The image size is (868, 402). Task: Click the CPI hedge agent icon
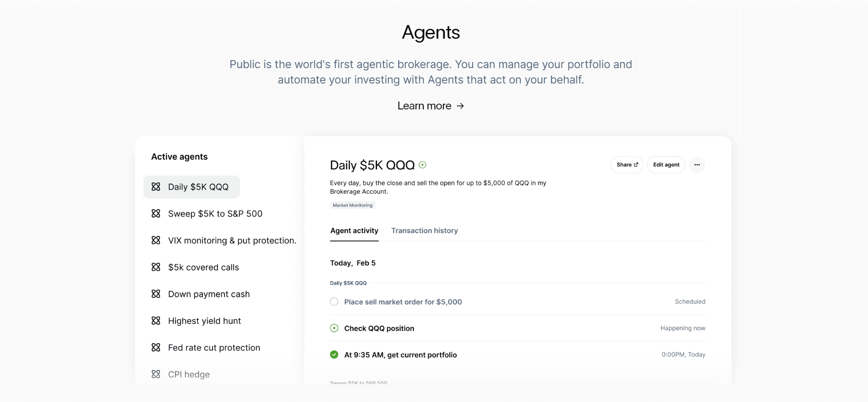click(x=156, y=374)
